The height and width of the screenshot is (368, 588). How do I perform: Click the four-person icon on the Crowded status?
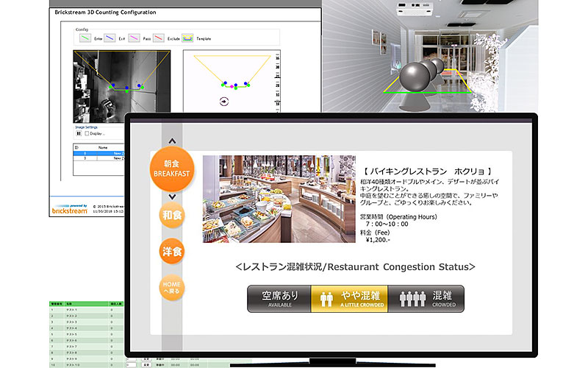(412, 299)
